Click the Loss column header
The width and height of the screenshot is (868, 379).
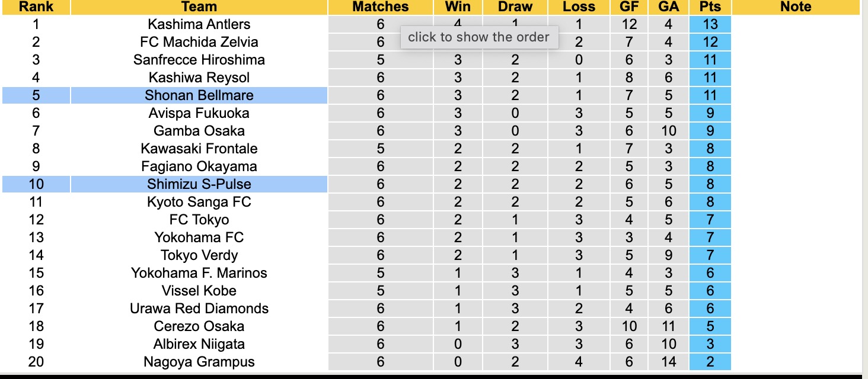[579, 7]
